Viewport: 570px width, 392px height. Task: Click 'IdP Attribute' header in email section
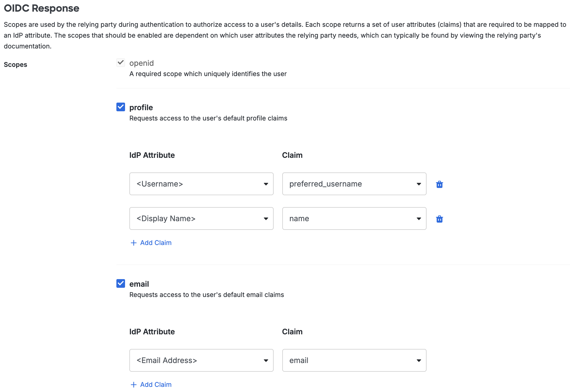(x=152, y=332)
